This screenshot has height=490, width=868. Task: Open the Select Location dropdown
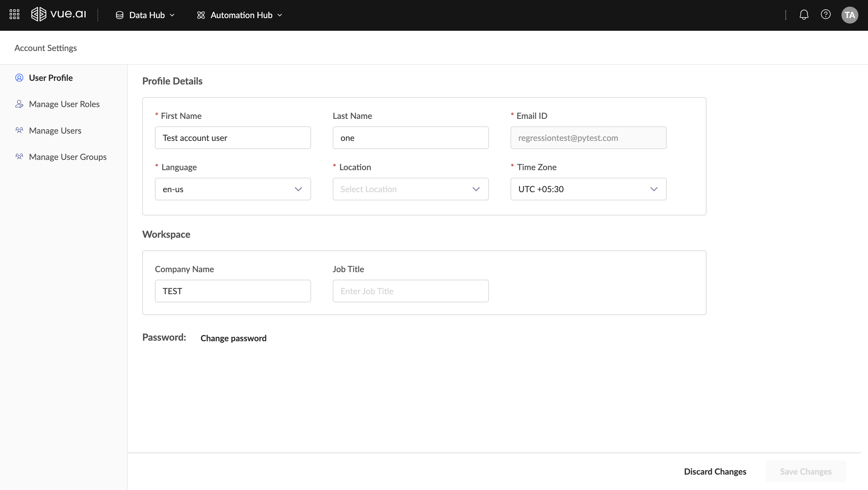pos(410,189)
